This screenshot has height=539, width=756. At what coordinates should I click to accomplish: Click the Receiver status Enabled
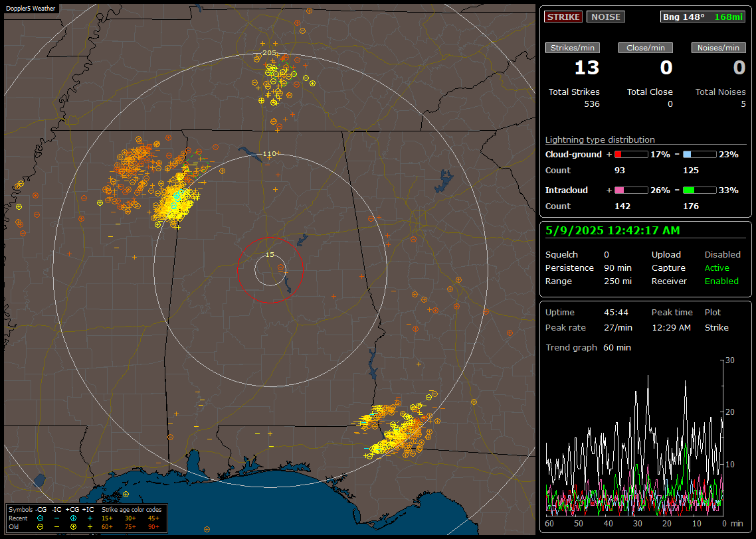pos(721,281)
